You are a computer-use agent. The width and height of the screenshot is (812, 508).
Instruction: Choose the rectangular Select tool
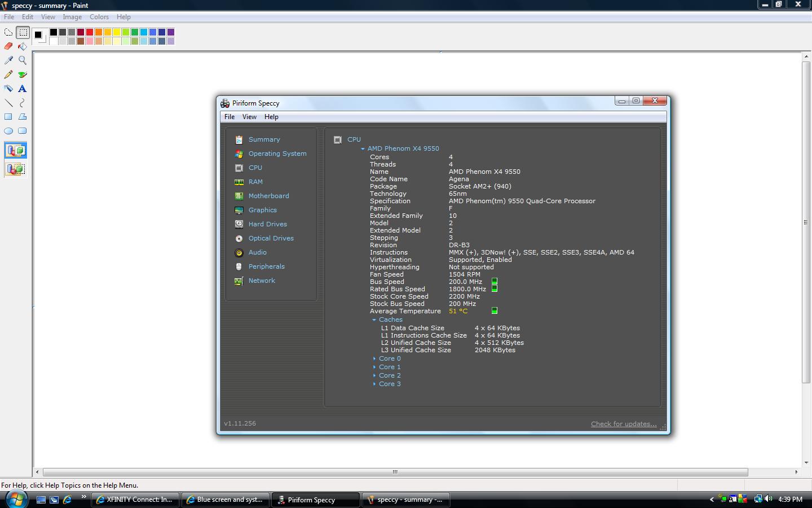23,32
